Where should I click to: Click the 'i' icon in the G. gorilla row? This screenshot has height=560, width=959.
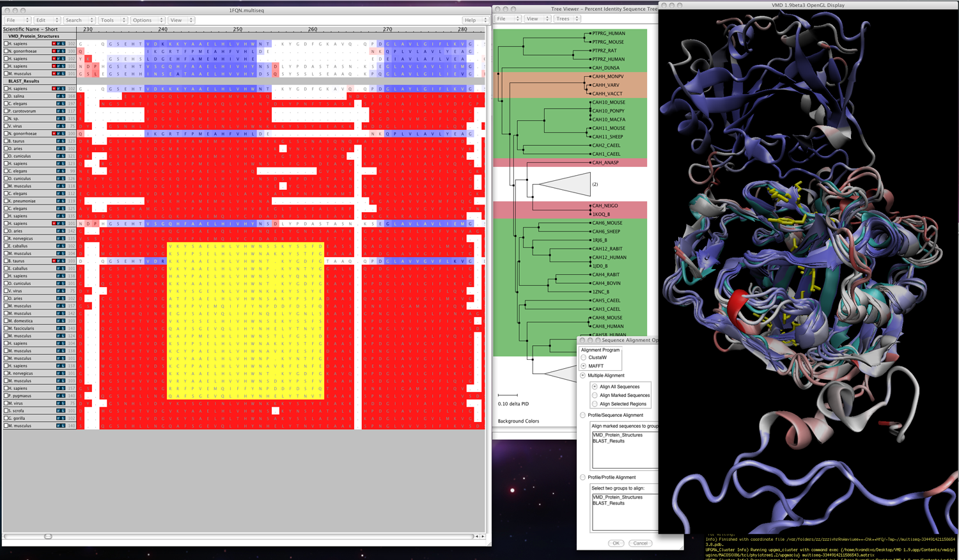62,418
